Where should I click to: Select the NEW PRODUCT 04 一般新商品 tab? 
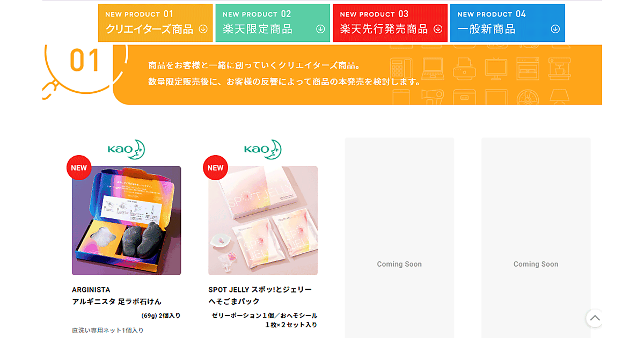[x=508, y=23]
